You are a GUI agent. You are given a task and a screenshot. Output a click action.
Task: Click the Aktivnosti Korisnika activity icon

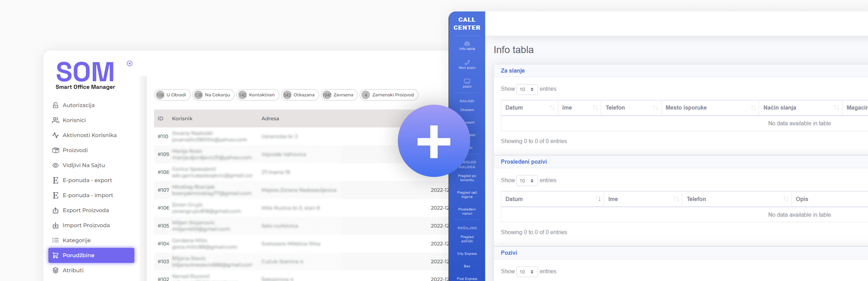[56, 135]
